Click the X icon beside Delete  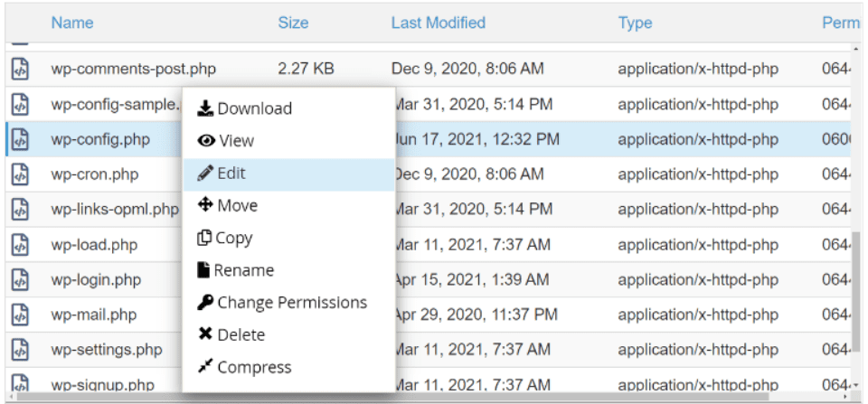205,335
